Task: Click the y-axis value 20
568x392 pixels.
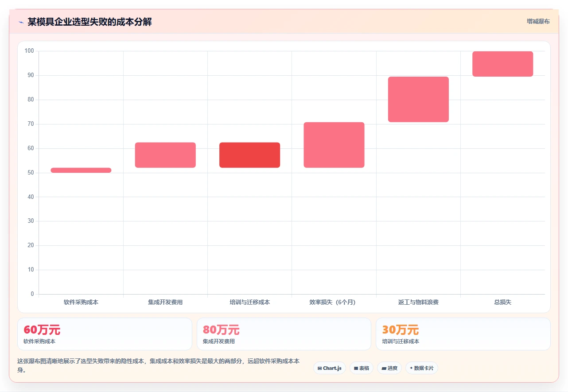Action: pyautogui.click(x=31, y=245)
